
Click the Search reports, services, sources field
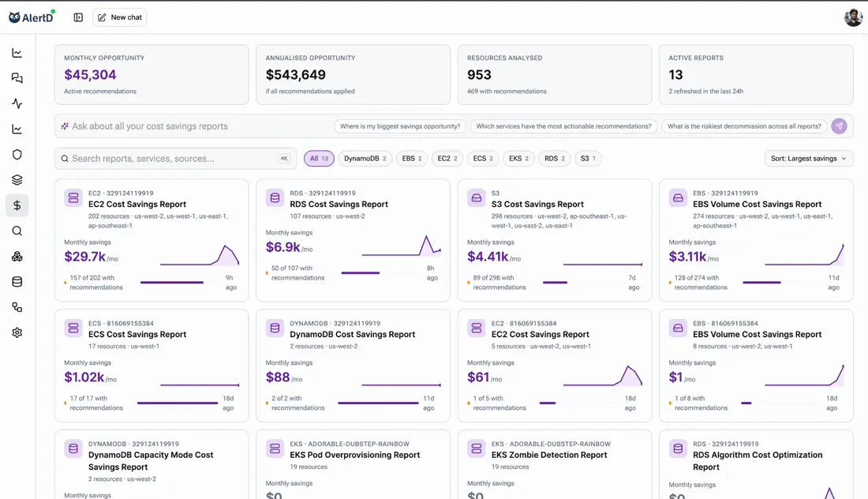(x=175, y=159)
